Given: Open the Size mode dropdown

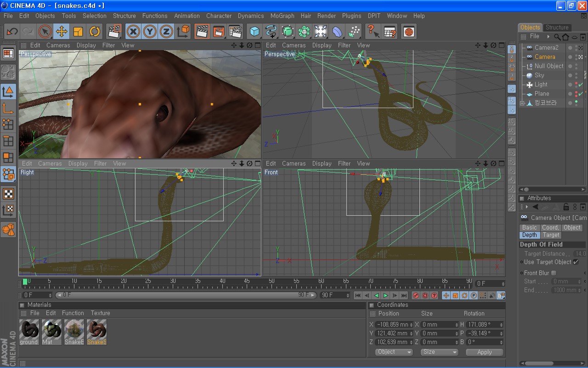Looking at the screenshot, I should [440, 352].
